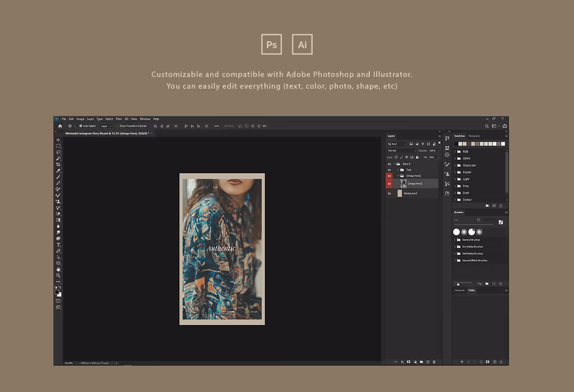The width and height of the screenshot is (574, 392).
Task: Select the Hand tool
Action: tap(58, 269)
